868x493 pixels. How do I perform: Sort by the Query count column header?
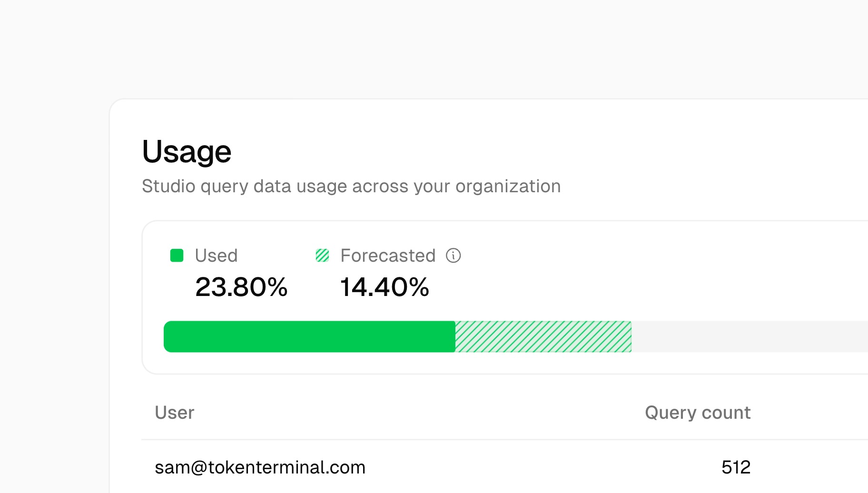[698, 413]
